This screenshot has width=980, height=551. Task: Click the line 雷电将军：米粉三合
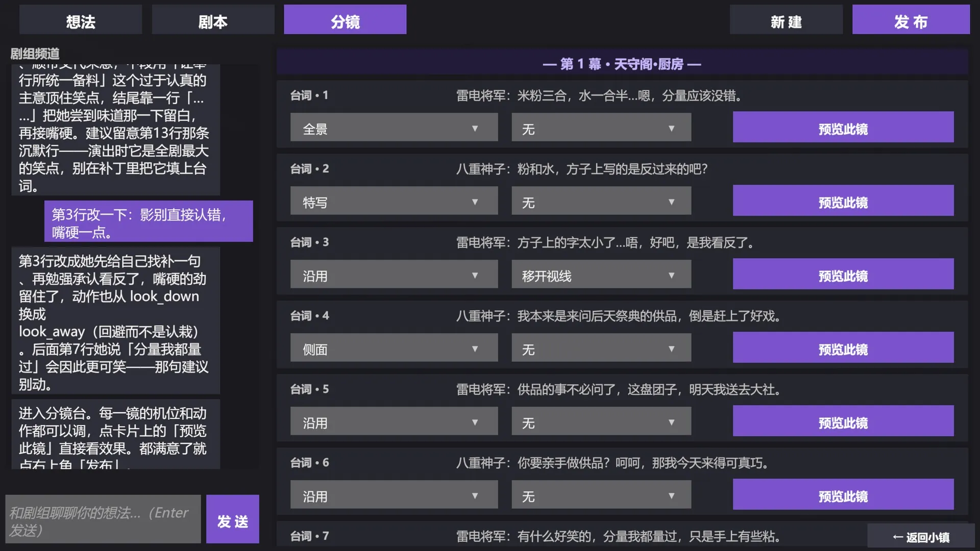(600, 95)
